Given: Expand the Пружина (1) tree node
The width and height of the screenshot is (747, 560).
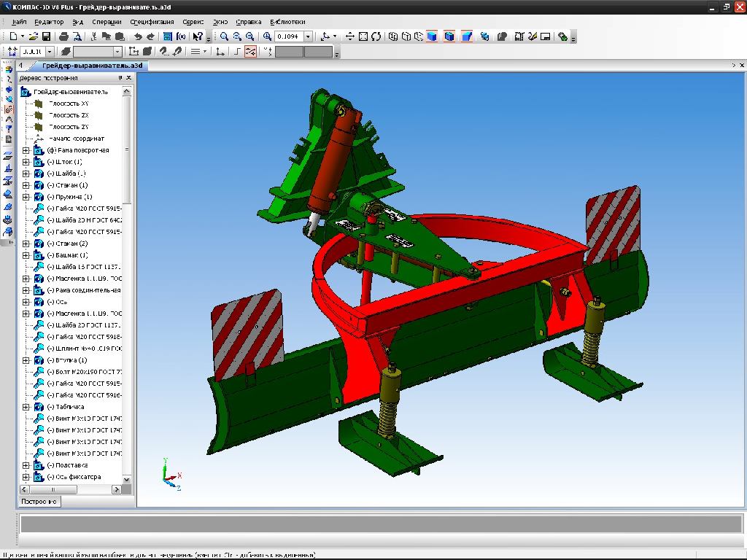Looking at the screenshot, I should pos(26,197).
